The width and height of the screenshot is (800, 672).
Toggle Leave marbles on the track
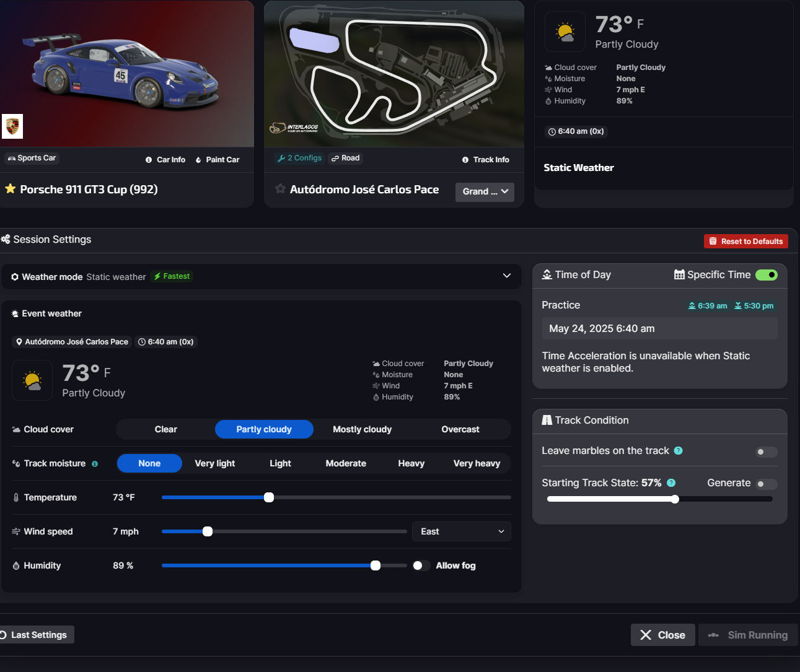click(767, 452)
